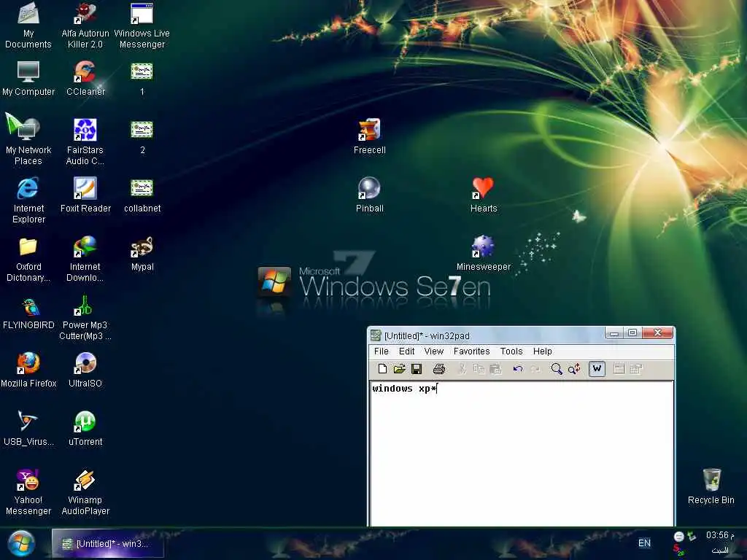
Task: Select the My Network Places icon
Action: [28, 139]
